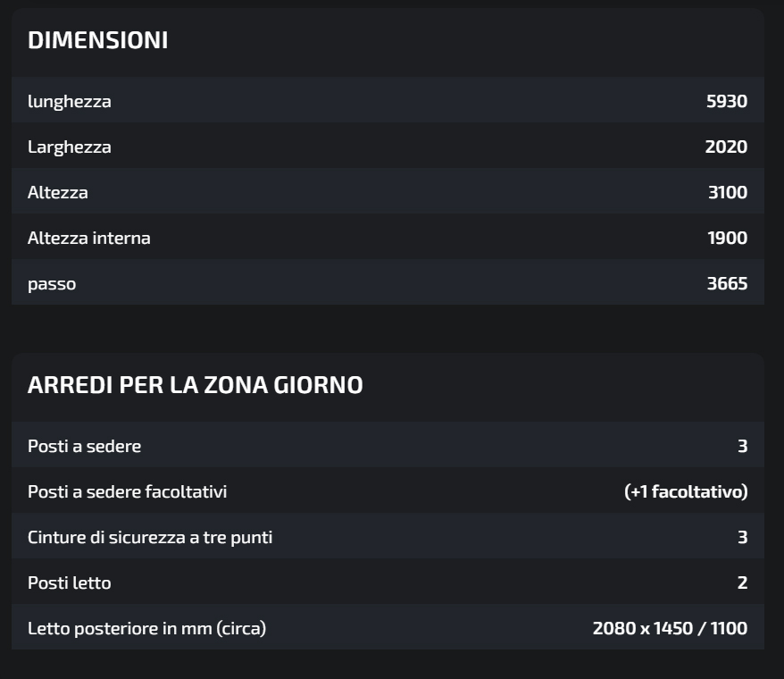Select the Posti a sedere row label
Viewport: 784px width, 679px height.
click(85, 446)
